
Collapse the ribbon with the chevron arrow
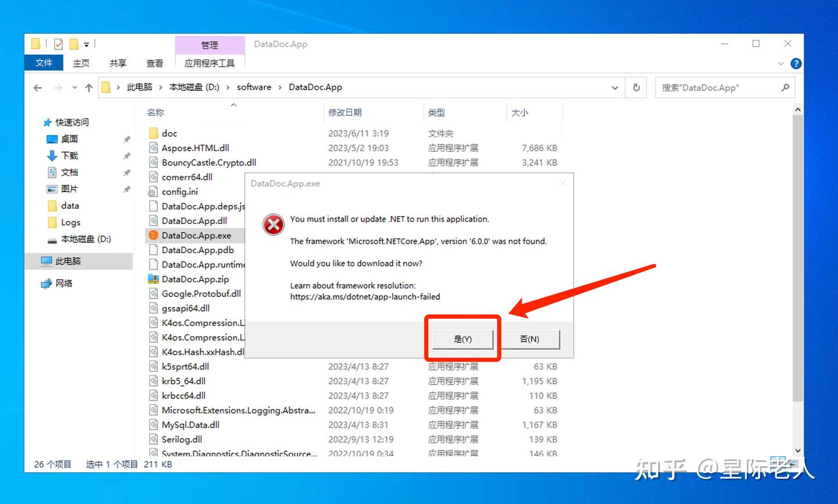click(x=780, y=63)
